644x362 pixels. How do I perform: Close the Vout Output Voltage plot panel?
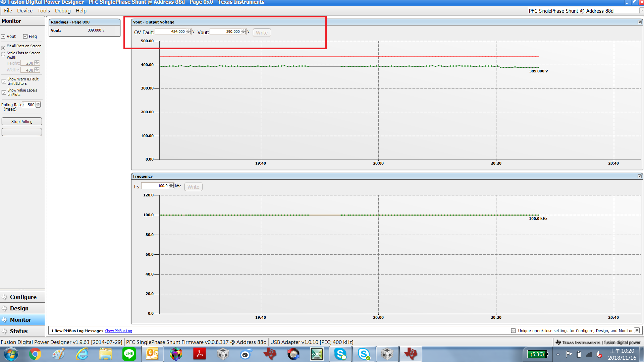click(640, 22)
